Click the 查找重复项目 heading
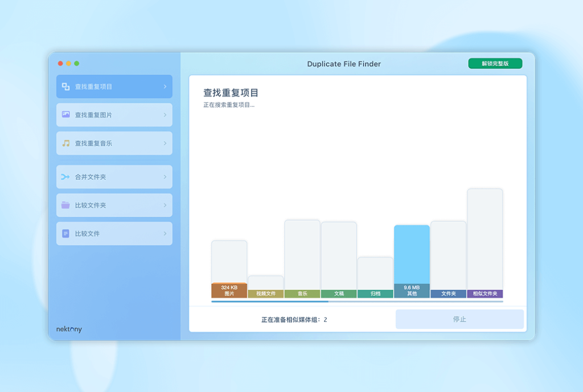This screenshot has width=583, height=392. pyautogui.click(x=231, y=93)
